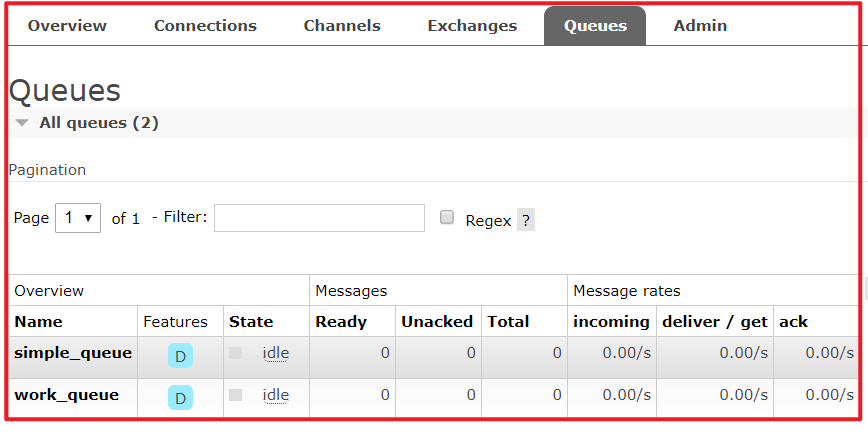
Task: Click the queue Filter text field
Action: pyautogui.click(x=319, y=218)
